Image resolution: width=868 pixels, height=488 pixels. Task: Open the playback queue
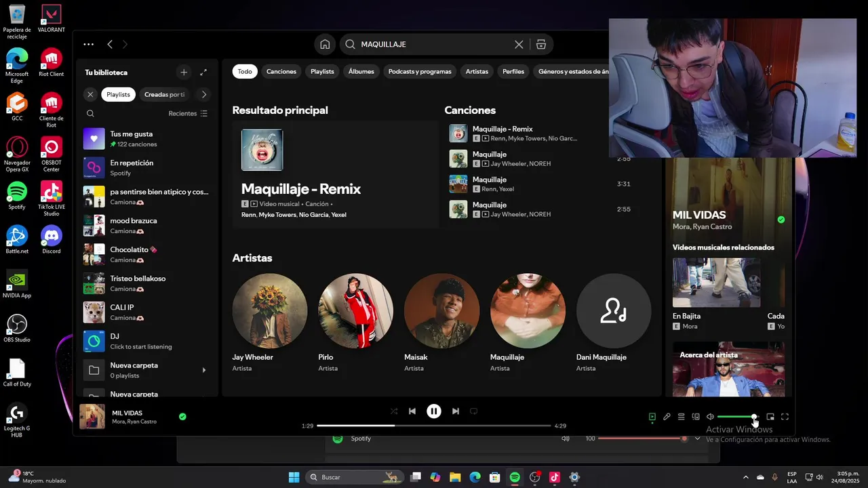[682, 417]
